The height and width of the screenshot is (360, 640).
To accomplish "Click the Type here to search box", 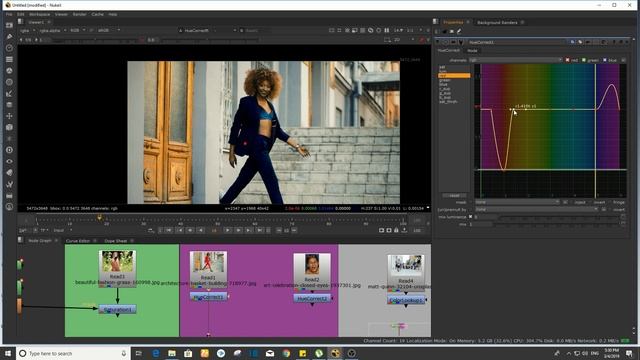I will [72, 353].
